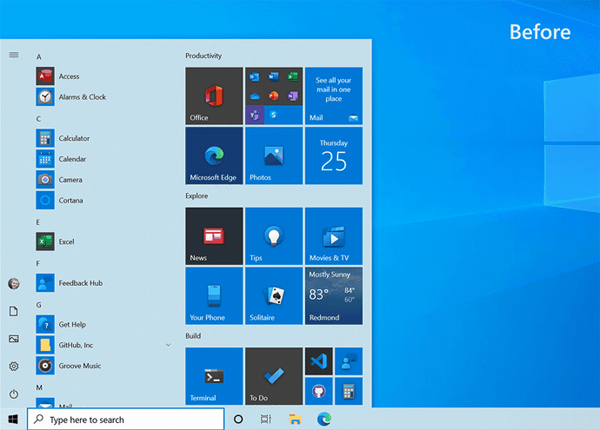Click the Productivity group header
The width and height of the screenshot is (600, 430).
[x=203, y=56]
